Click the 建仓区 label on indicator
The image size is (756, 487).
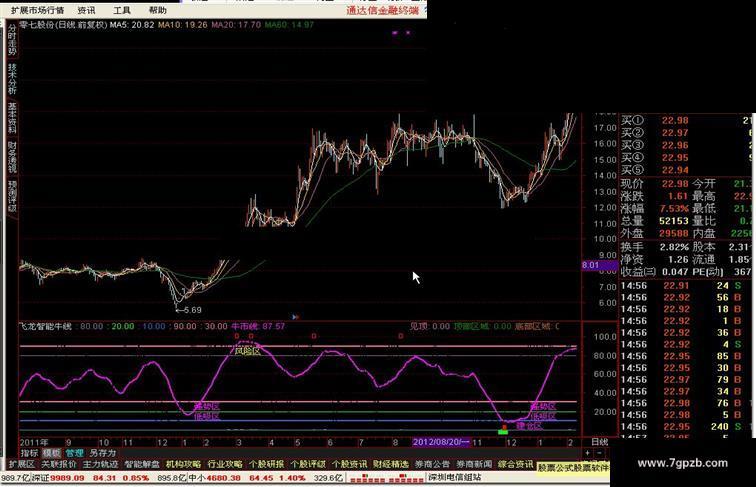[529, 426]
